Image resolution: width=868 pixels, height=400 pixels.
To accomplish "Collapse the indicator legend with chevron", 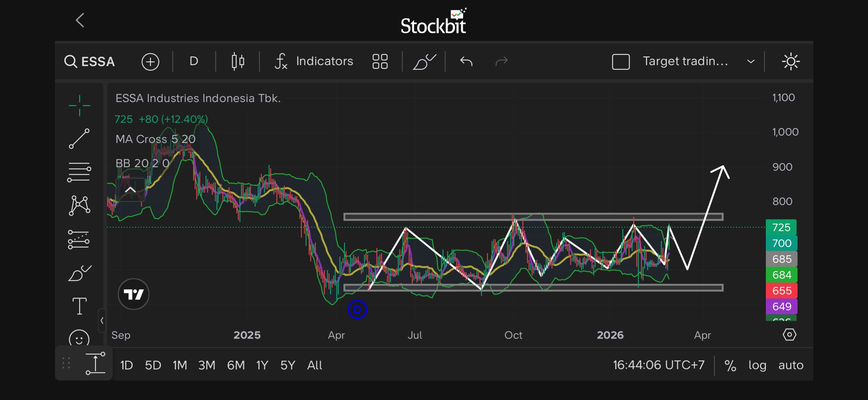I will coord(130,190).
